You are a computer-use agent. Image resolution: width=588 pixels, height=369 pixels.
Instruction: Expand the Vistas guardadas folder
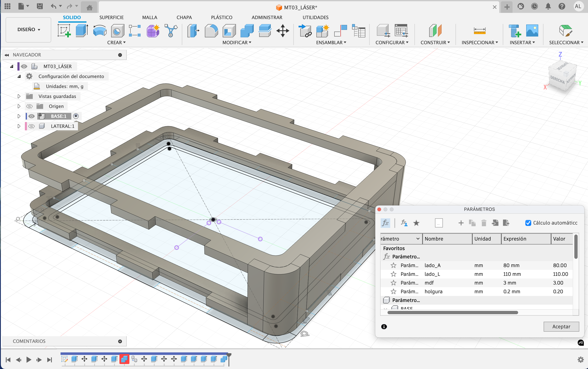pos(19,96)
